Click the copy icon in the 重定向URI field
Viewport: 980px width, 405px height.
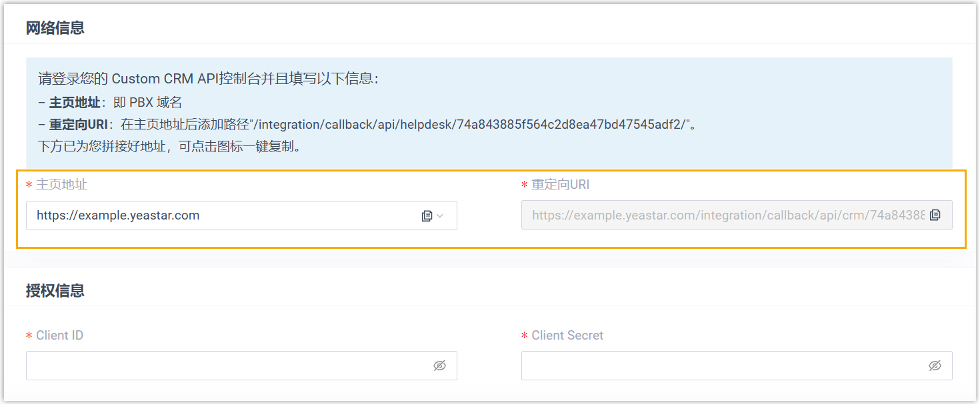click(x=935, y=215)
